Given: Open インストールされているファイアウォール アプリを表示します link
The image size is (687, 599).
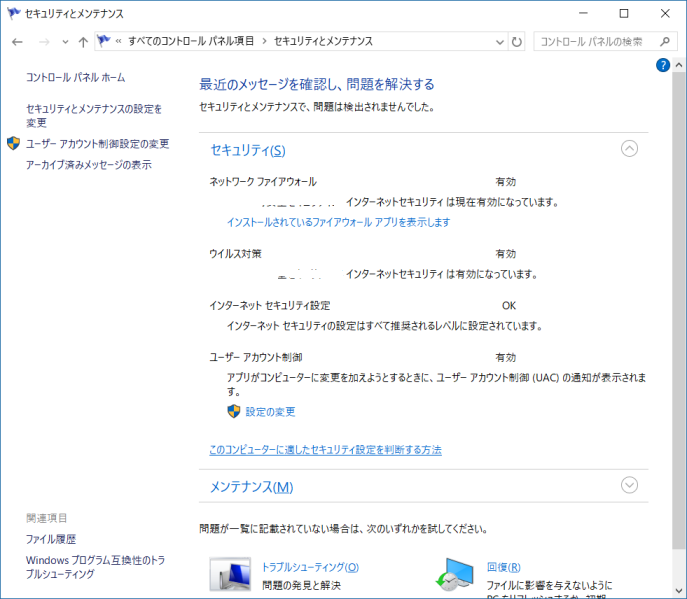Looking at the screenshot, I should pyautogui.click(x=338, y=222).
